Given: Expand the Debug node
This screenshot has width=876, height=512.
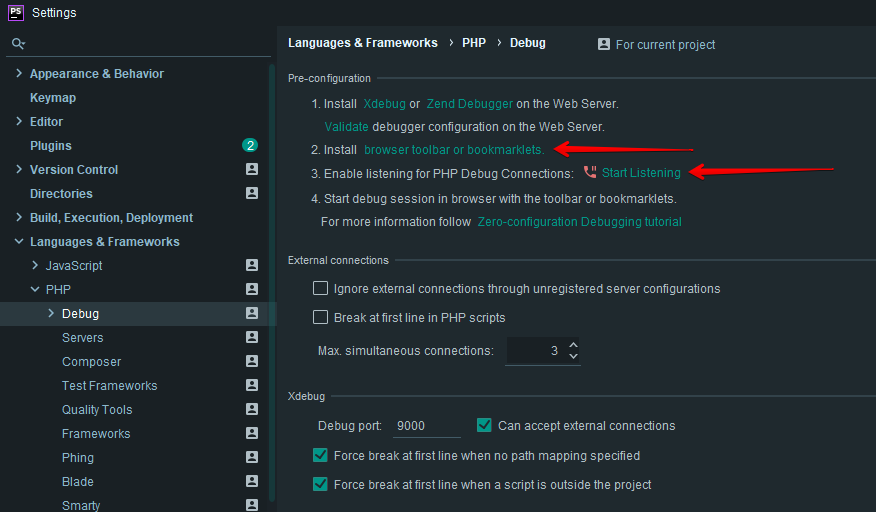Looking at the screenshot, I should [51, 314].
